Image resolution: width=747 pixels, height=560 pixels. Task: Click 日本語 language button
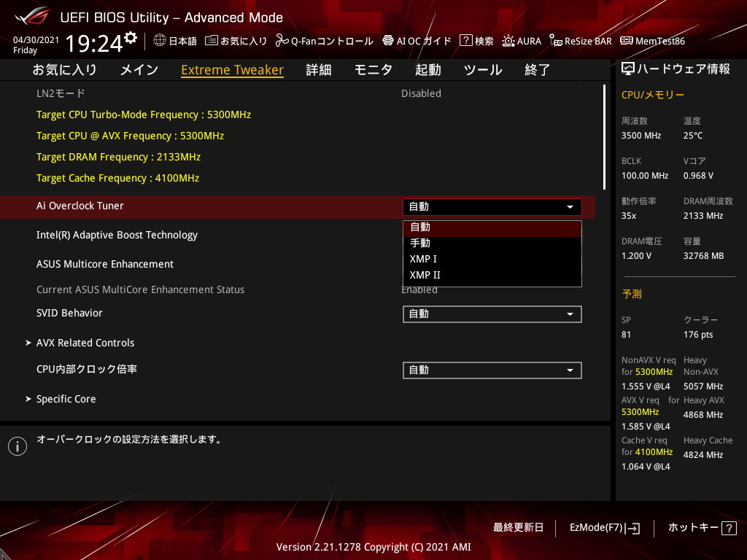pyautogui.click(x=175, y=41)
